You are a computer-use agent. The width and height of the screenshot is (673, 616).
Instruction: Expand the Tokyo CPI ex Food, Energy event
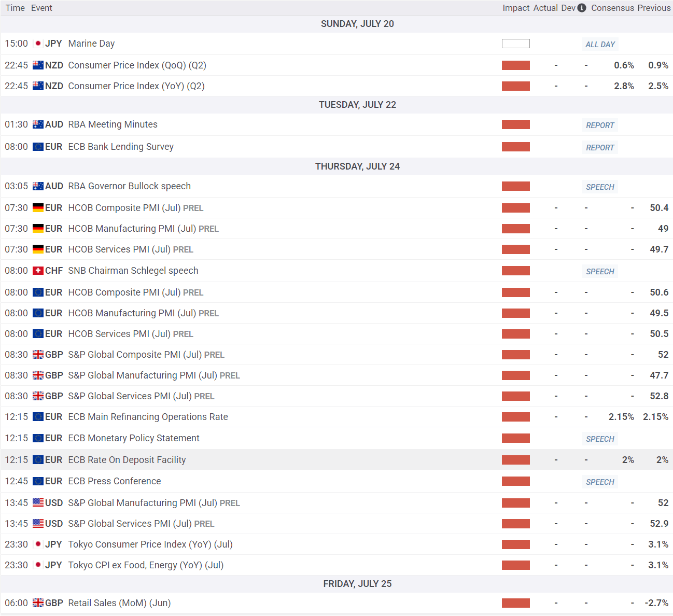146,565
